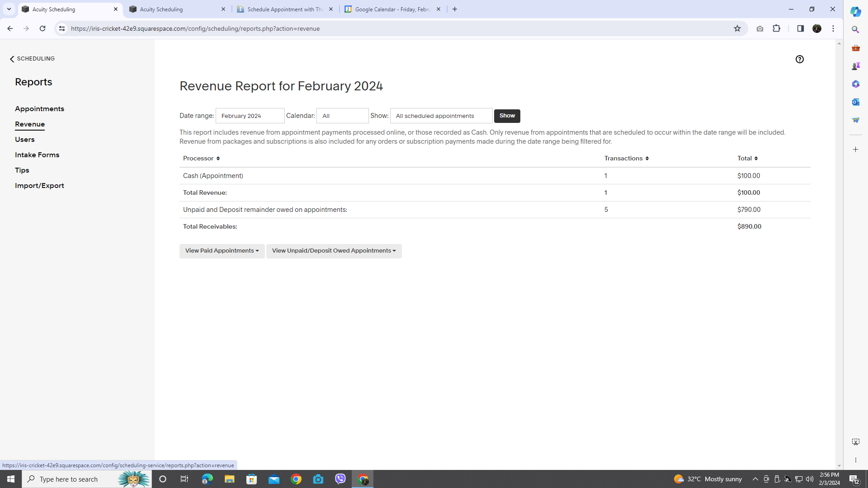Open the Outlook icon in Edge sidebar
Screen dimensions: 868x488
coord(855,102)
